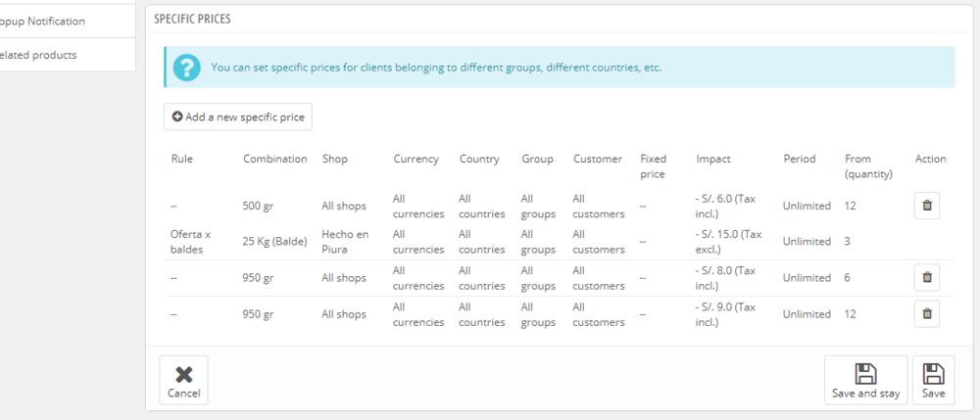Click the '- S/. 8.0 (Tax incl.)' impact
The width and height of the screenshot is (980, 420).
point(725,278)
